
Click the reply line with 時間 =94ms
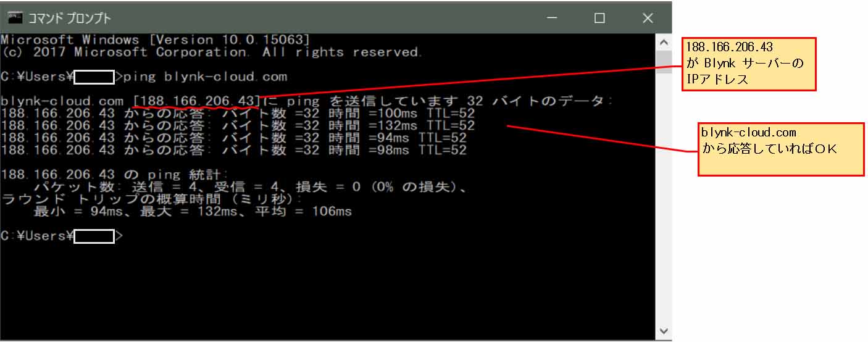pos(234,138)
